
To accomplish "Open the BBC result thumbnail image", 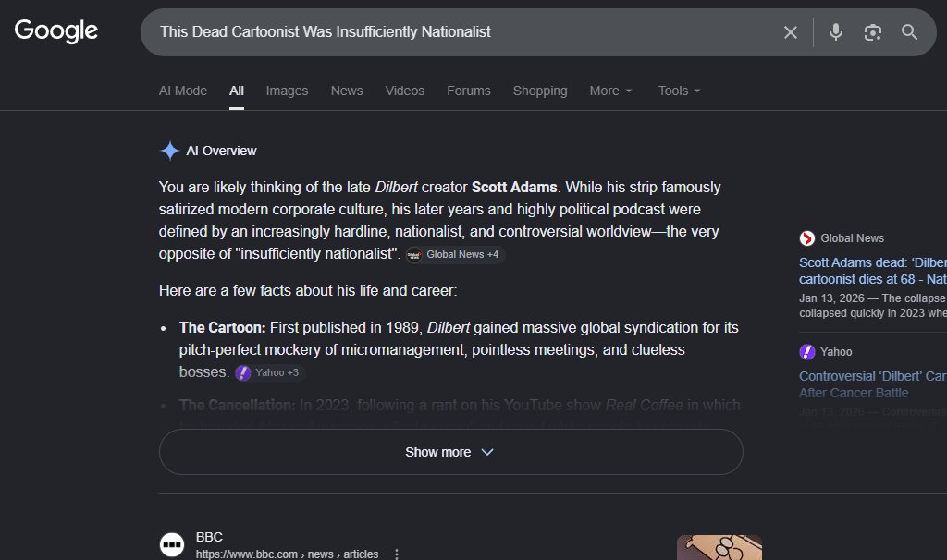I will coord(719,547).
